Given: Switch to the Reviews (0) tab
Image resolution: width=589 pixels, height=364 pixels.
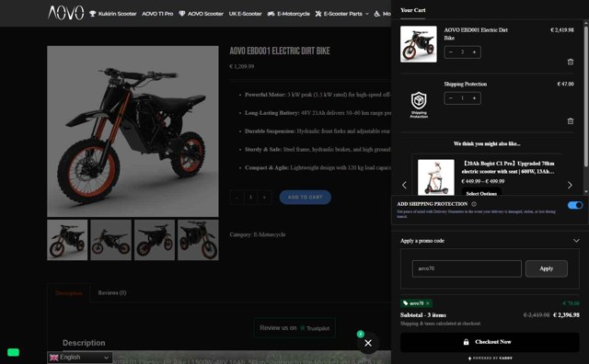Looking at the screenshot, I should click(x=112, y=292).
